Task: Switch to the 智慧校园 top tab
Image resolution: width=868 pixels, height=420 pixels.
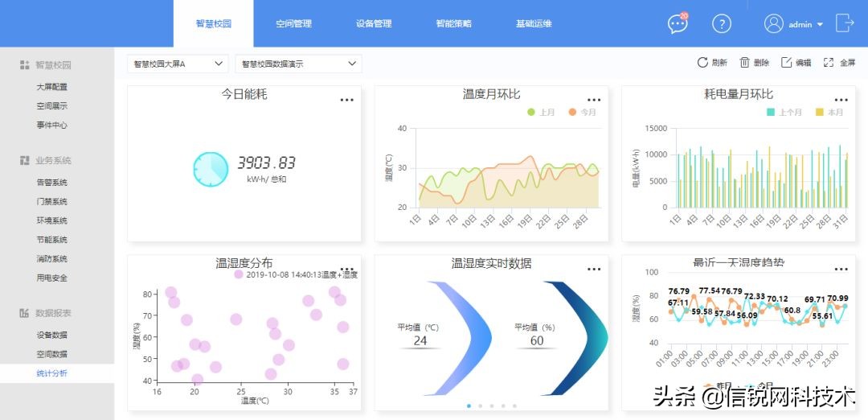Action: click(214, 24)
